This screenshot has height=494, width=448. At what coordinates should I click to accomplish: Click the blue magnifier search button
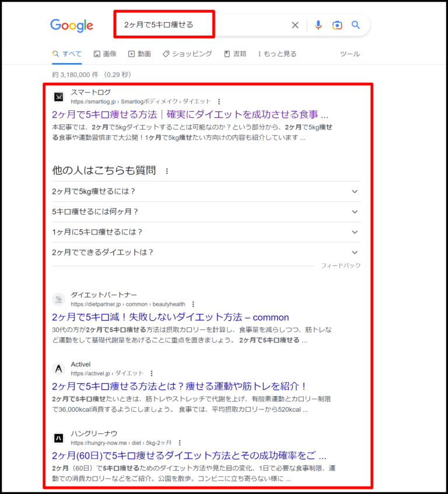(356, 25)
